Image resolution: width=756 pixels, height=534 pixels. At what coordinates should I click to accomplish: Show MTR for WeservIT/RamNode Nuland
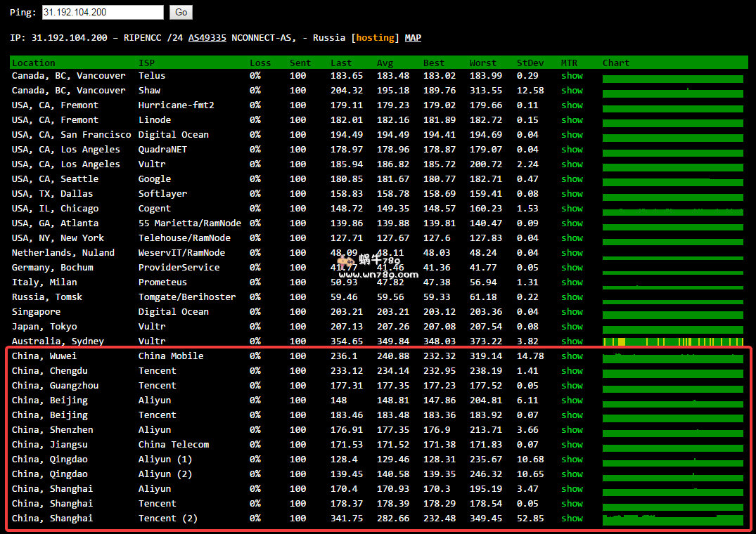point(572,252)
